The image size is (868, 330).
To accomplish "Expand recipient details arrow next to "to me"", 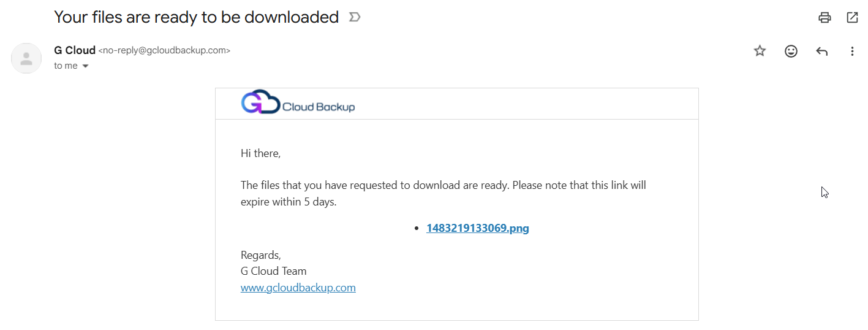I will pos(85,66).
